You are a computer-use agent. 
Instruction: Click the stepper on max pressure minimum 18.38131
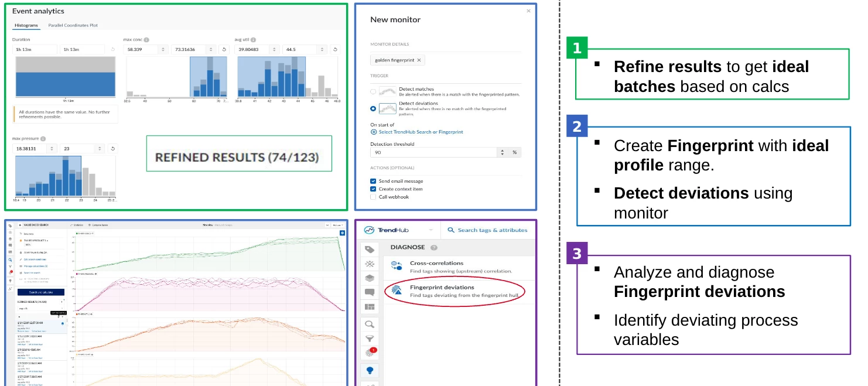pos(53,149)
